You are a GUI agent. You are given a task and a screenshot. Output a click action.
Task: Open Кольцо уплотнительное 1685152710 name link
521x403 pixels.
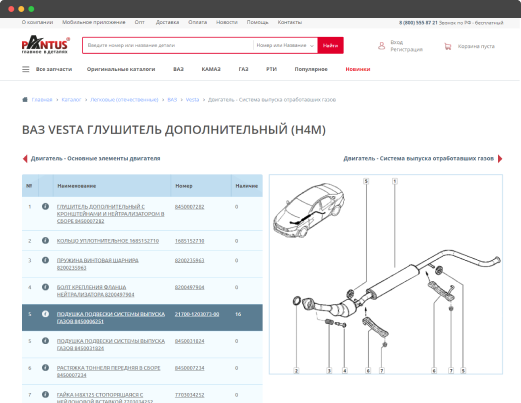click(108, 241)
